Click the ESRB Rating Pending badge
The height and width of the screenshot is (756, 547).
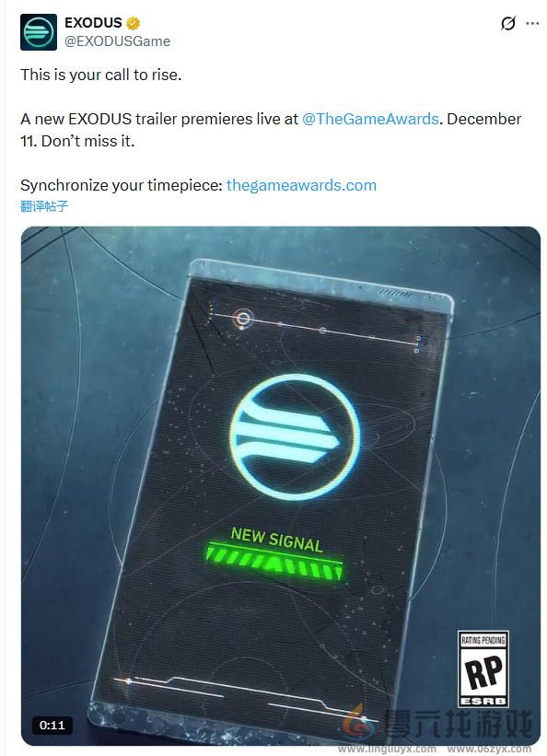pyautogui.click(x=483, y=669)
